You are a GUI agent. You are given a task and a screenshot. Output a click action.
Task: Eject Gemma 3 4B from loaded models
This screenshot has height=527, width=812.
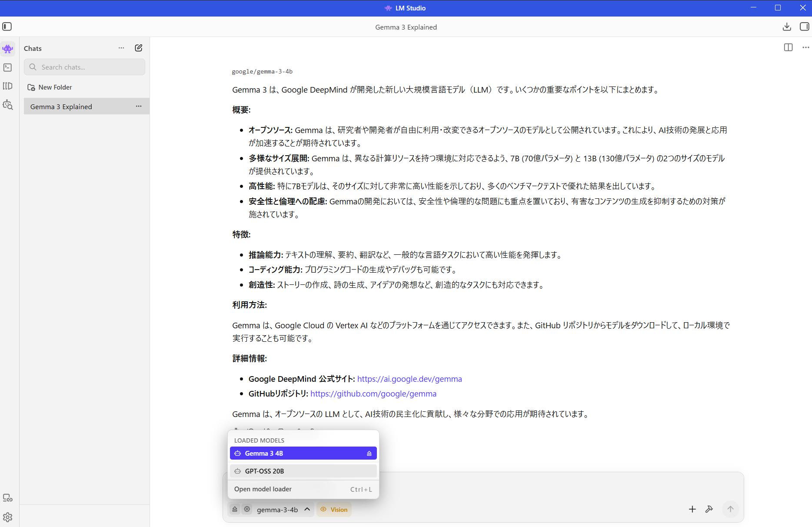[369, 454]
